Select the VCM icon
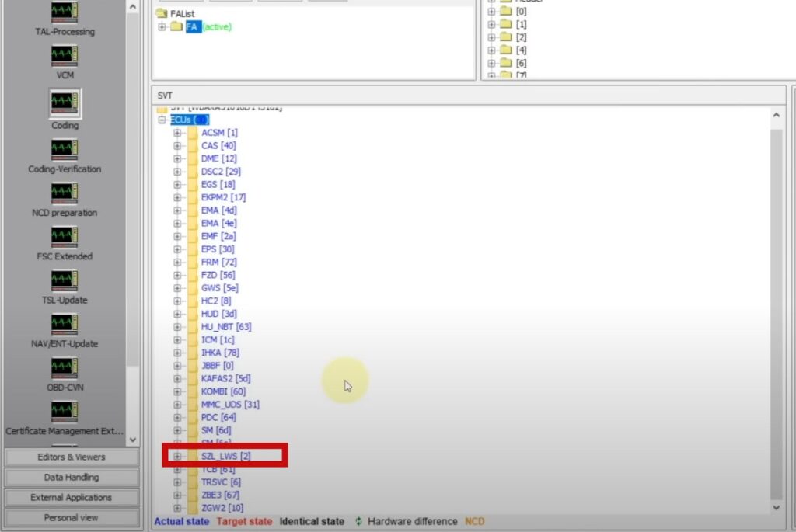 tap(65, 56)
